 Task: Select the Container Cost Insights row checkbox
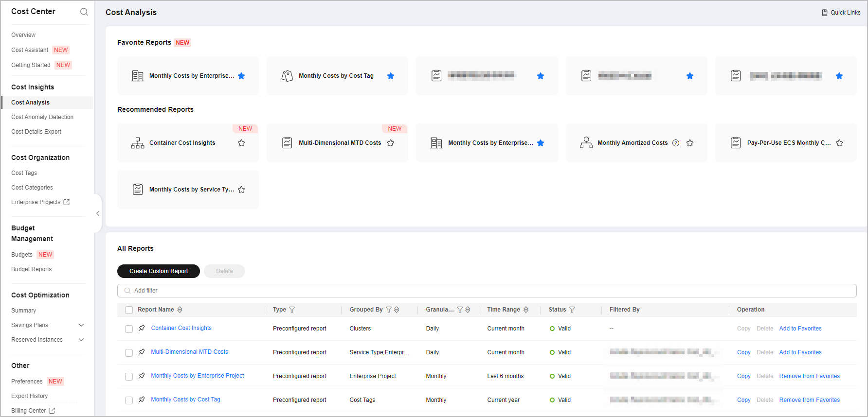tap(129, 329)
